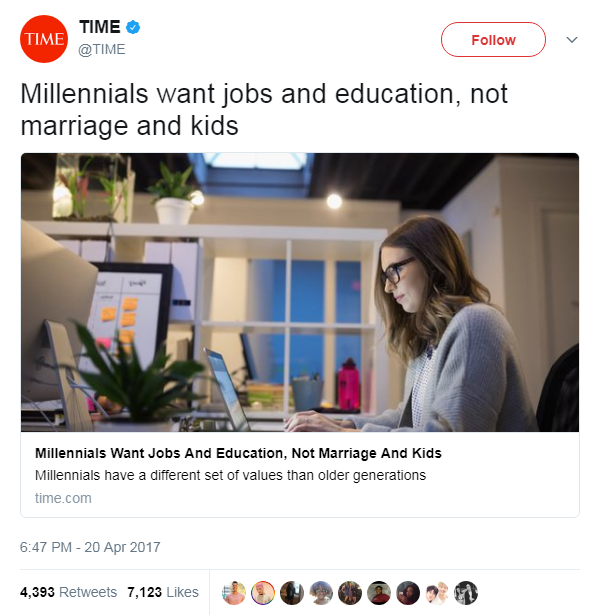Click the fifth liker avatar

[350, 593]
